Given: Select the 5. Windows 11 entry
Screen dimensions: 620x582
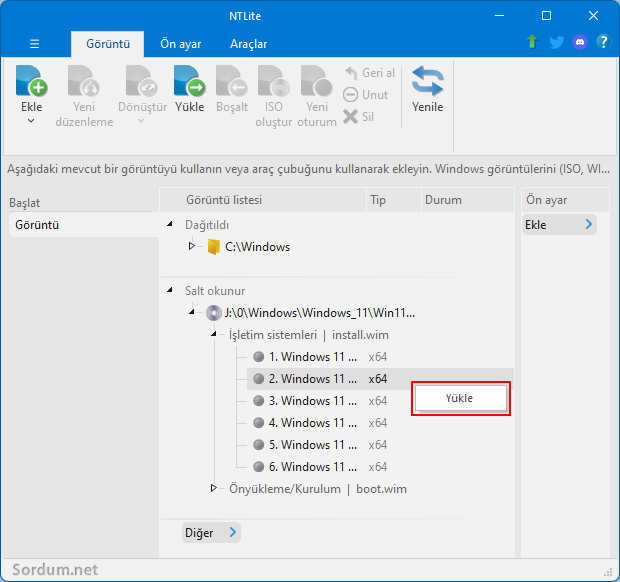Looking at the screenshot, I should point(313,445).
